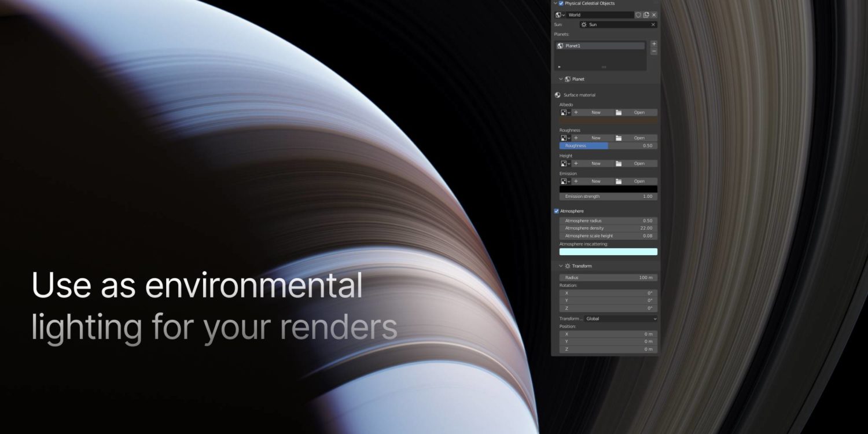
Task: Click the Rotation Z field
Action: tap(608, 308)
